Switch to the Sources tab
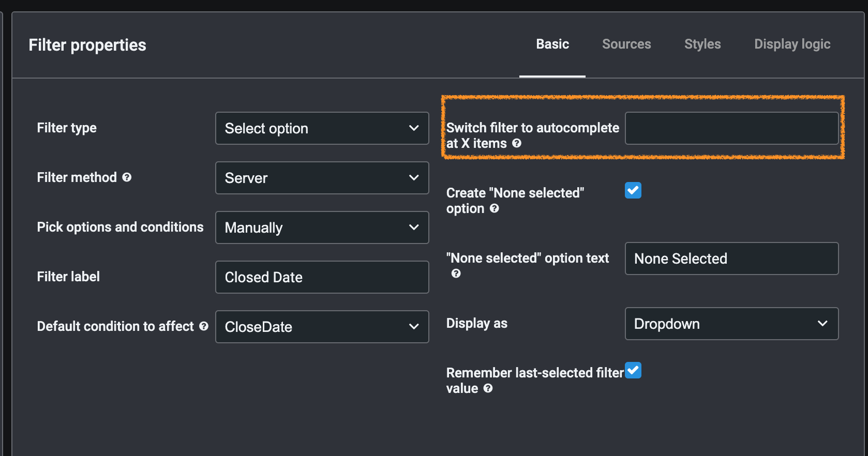 [x=626, y=44]
